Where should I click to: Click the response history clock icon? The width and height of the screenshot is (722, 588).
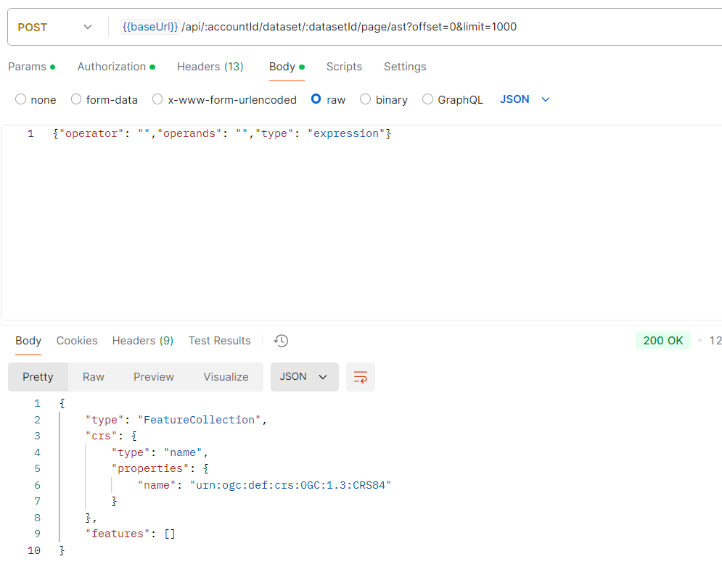281,341
